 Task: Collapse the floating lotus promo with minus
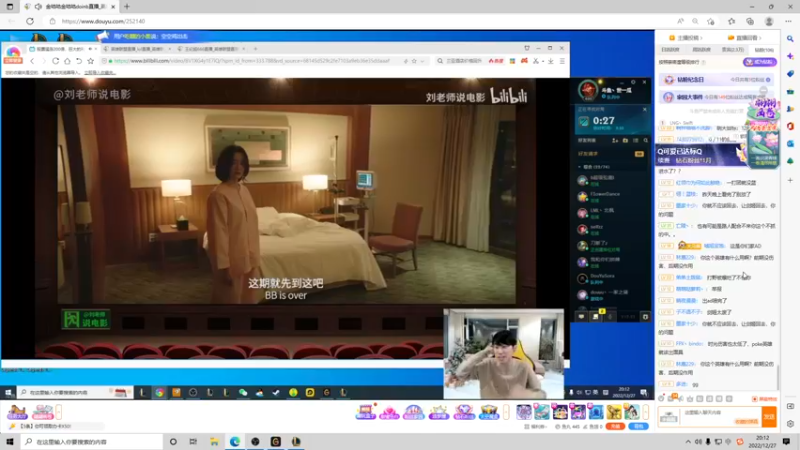[763, 91]
